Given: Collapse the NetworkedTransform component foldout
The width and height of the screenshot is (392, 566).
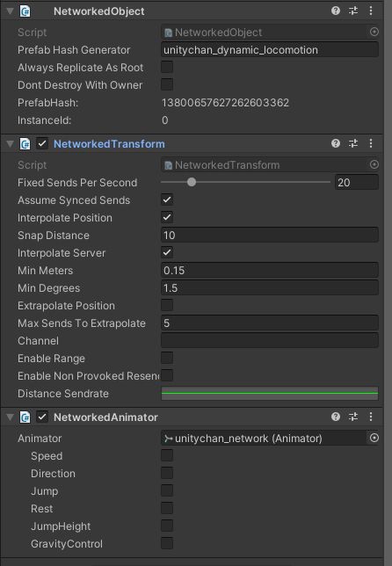Looking at the screenshot, I should click(x=10, y=144).
